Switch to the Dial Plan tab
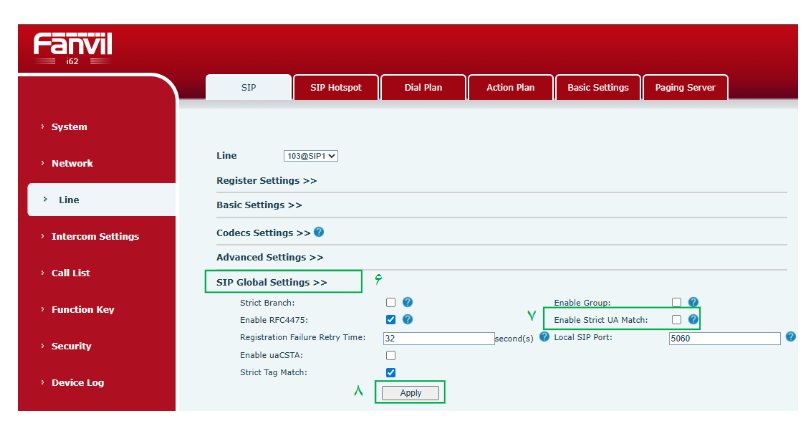Screen dimensions: 808x431 point(423,87)
